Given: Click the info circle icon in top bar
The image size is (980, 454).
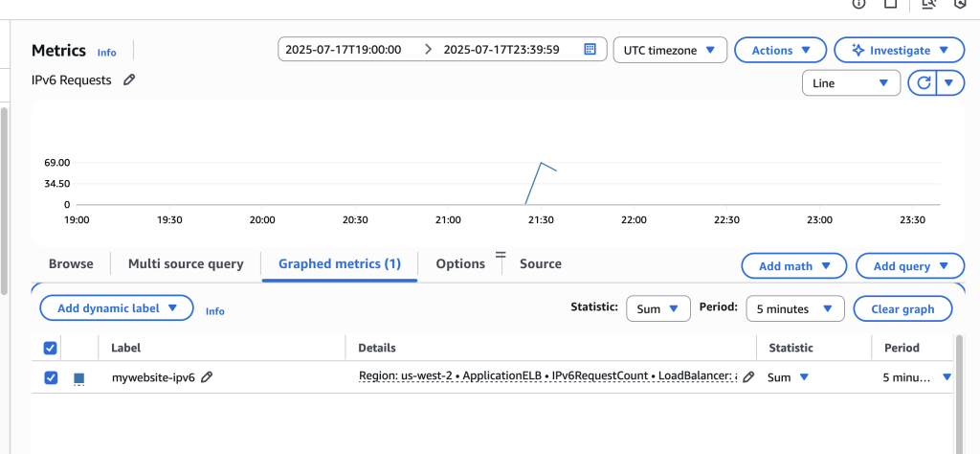Looking at the screenshot, I should 858,4.
